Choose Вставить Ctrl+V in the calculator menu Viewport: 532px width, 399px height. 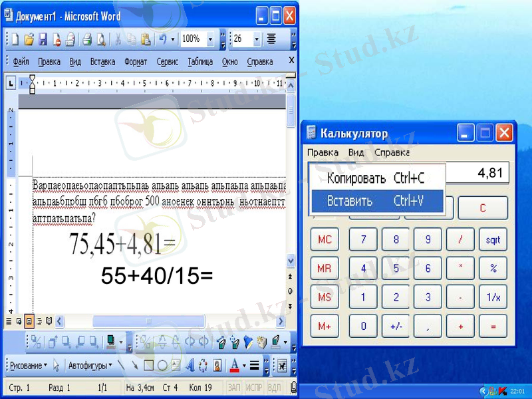tap(375, 200)
